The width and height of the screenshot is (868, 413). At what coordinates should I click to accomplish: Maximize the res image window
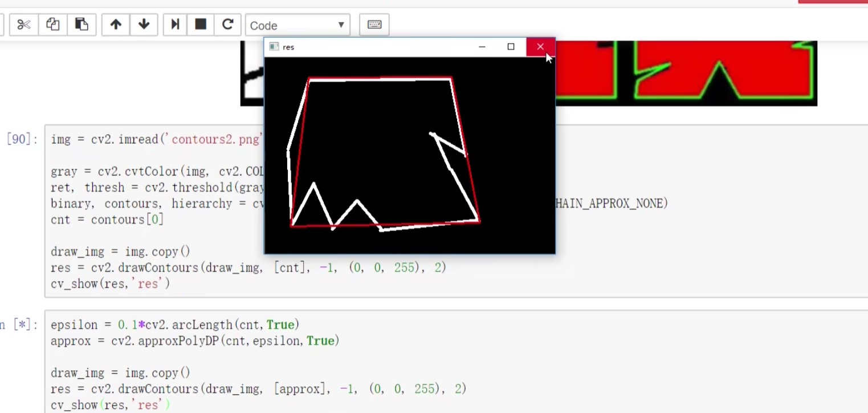511,47
